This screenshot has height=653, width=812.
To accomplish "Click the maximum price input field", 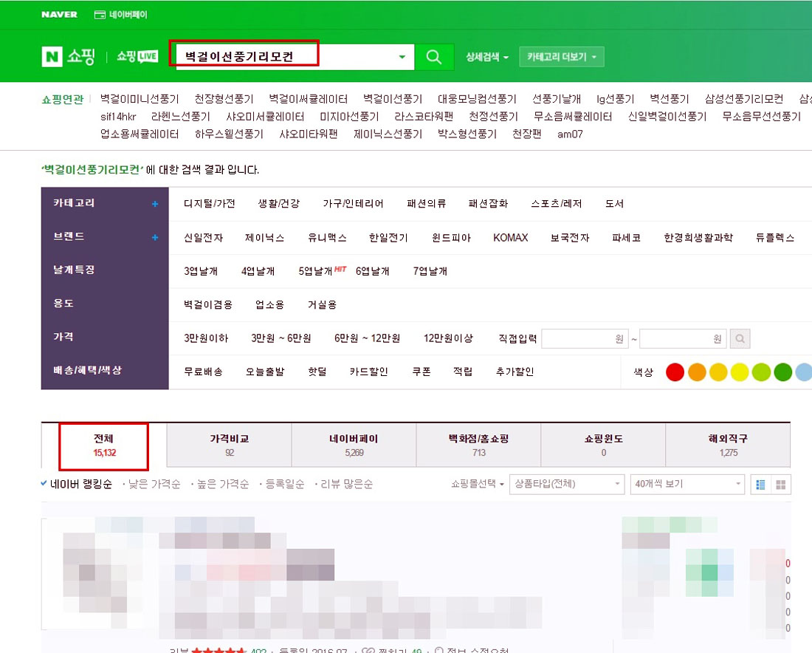I will pyautogui.click(x=683, y=339).
